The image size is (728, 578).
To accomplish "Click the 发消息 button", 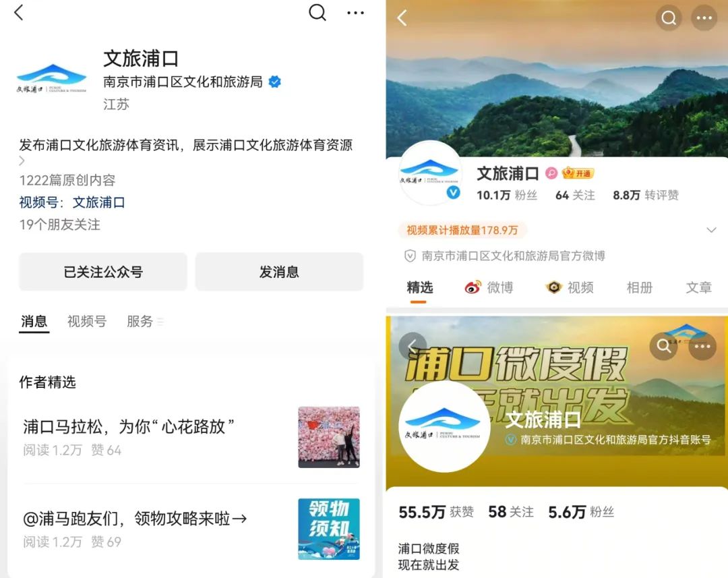I will tap(279, 272).
